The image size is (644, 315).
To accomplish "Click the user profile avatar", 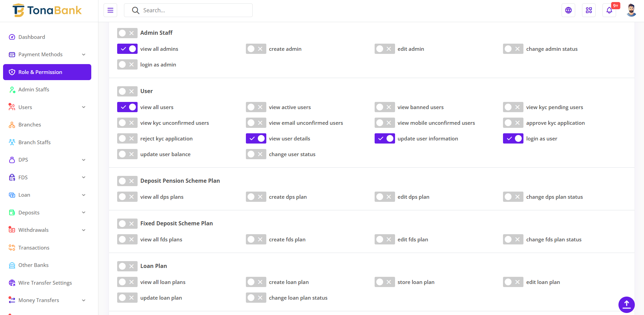I will (x=631, y=10).
